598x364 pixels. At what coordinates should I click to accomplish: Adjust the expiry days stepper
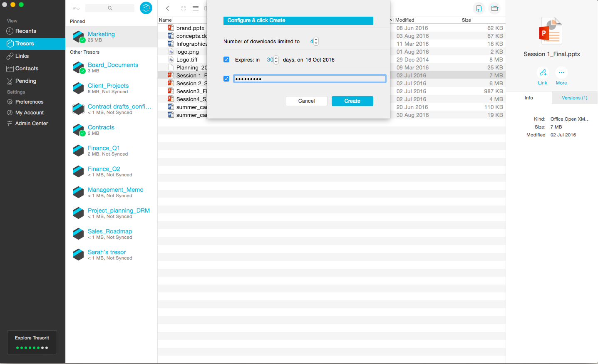(x=276, y=60)
